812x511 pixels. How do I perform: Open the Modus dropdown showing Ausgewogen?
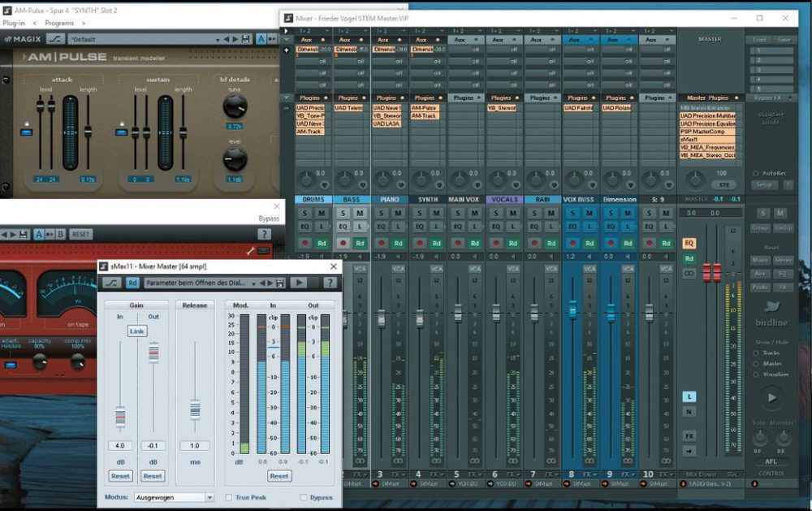(x=175, y=497)
